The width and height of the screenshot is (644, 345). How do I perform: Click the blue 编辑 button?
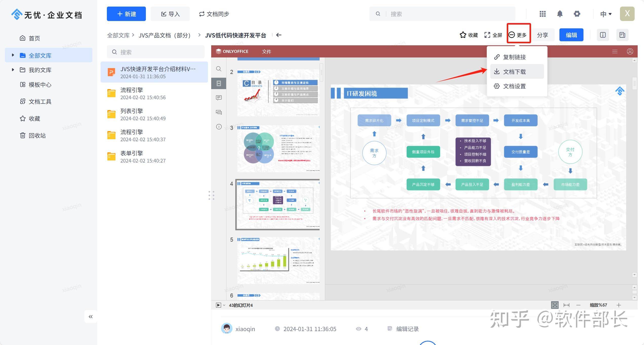(571, 35)
